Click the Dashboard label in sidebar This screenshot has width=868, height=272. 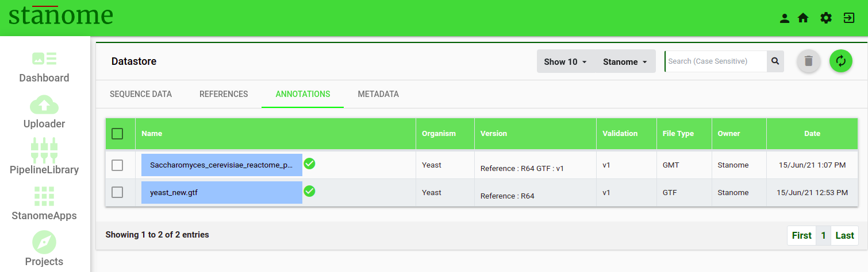click(44, 78)
